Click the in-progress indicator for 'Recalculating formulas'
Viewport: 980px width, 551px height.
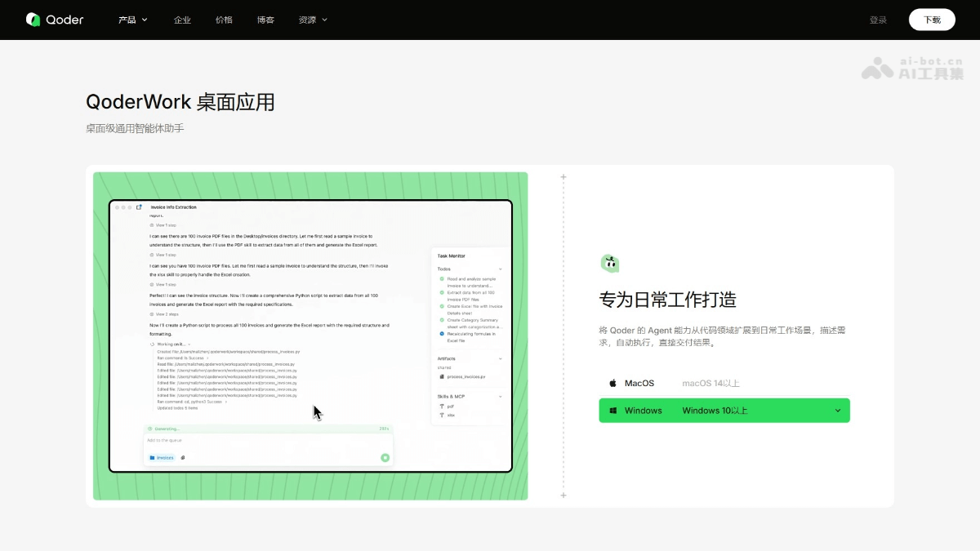pos(441,333)
